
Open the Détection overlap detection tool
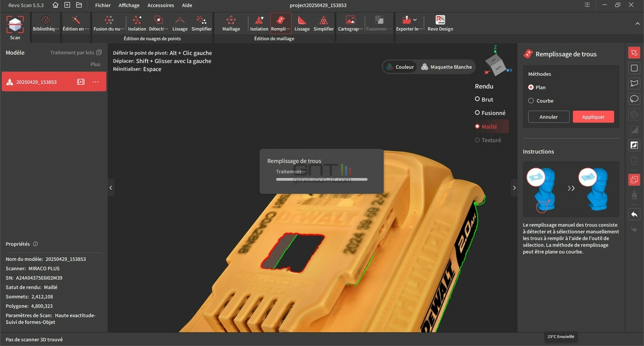click(x=158, y=23)
